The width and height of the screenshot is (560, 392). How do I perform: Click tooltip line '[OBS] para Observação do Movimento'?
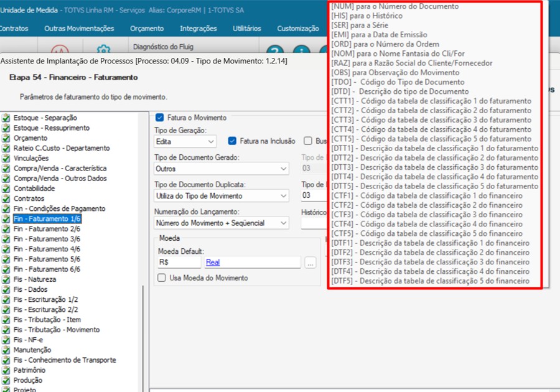pyautogui.click(x=395, y=72)
